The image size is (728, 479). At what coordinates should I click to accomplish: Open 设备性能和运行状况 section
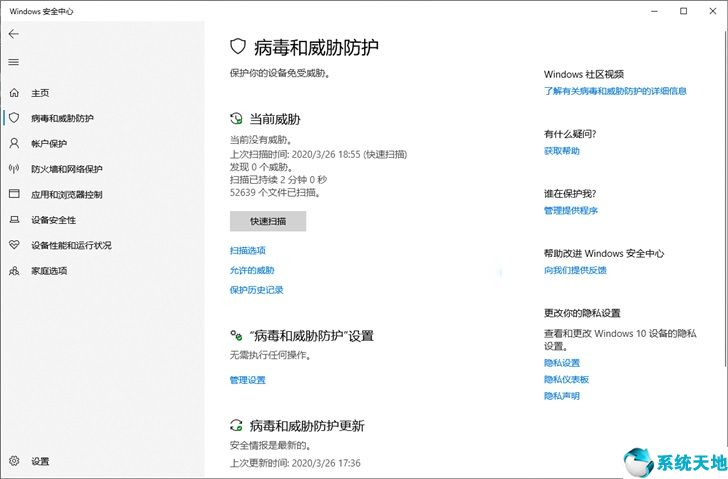(x=71, y=245)
